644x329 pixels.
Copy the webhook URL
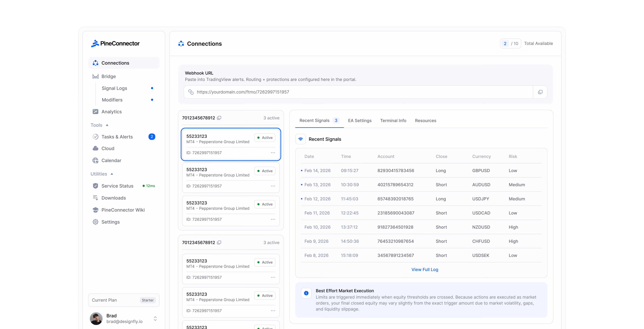pyautogui.click(x=540, y=92)
